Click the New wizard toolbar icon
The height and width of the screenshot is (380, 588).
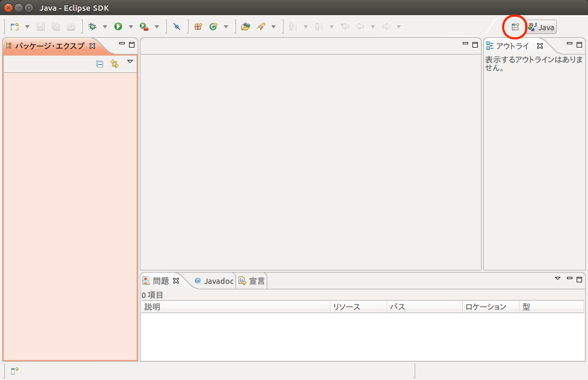point(15,26)
